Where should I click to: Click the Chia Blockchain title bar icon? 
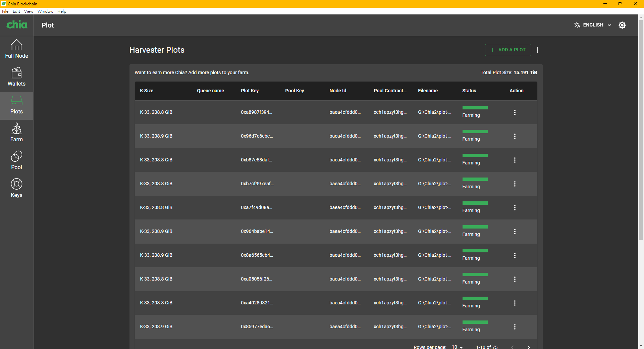(x=3, y=4)
